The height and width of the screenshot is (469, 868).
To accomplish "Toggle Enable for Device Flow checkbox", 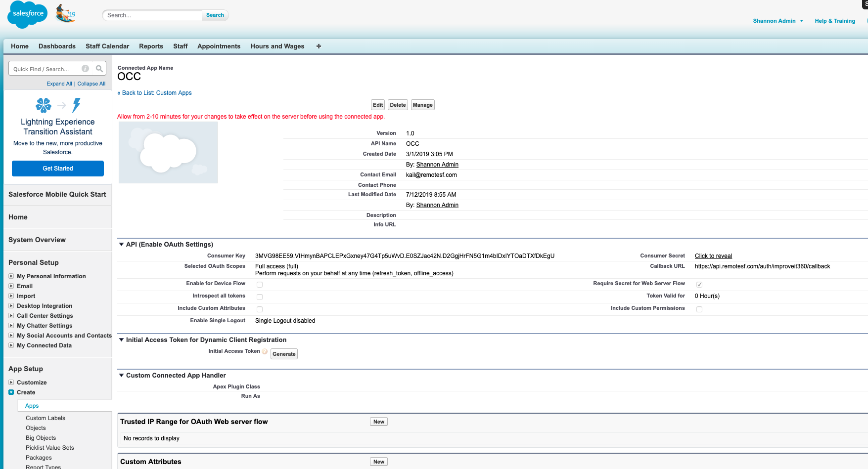I will click(260, 284).
